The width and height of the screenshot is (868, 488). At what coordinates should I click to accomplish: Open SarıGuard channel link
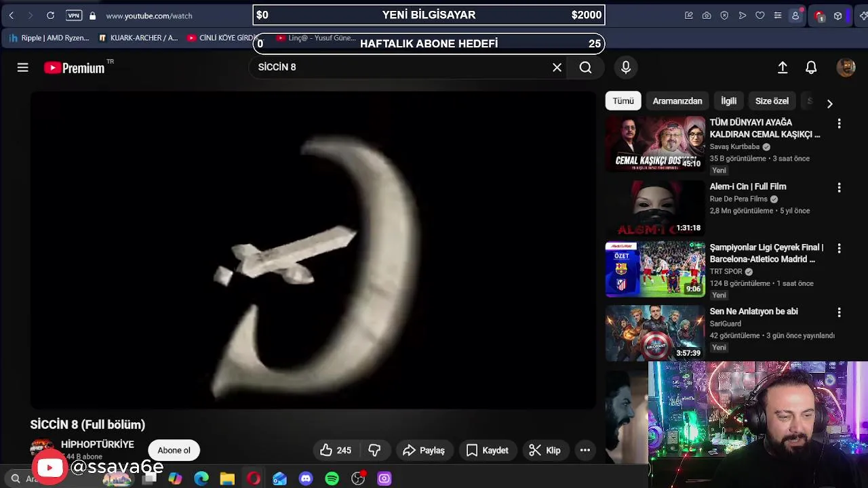(x=725, y=323)
